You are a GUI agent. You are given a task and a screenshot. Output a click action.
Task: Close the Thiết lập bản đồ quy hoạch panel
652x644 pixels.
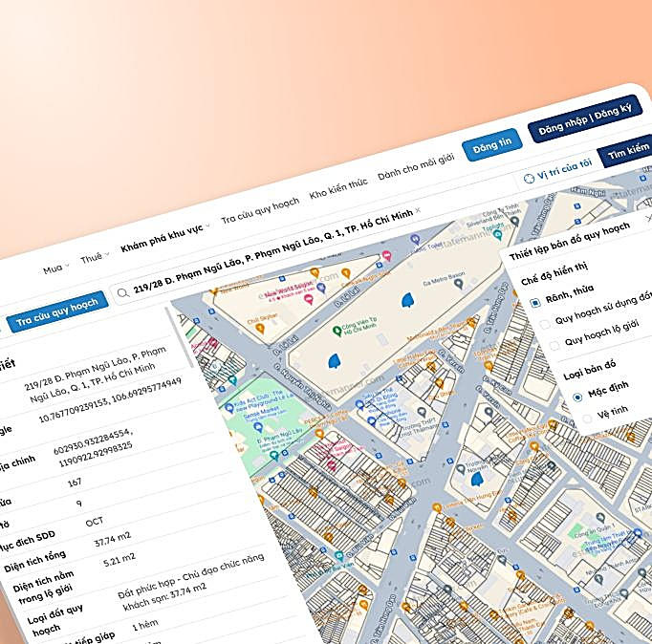point(648,219)
